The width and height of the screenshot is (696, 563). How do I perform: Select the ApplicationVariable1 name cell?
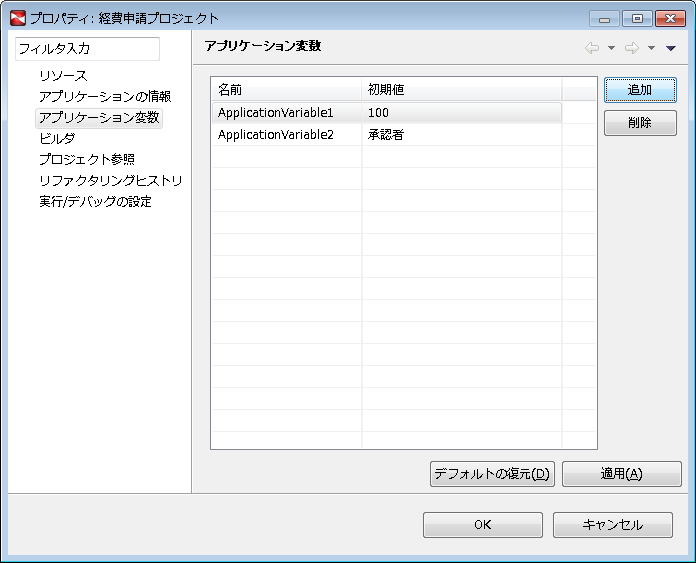[286, 113]
